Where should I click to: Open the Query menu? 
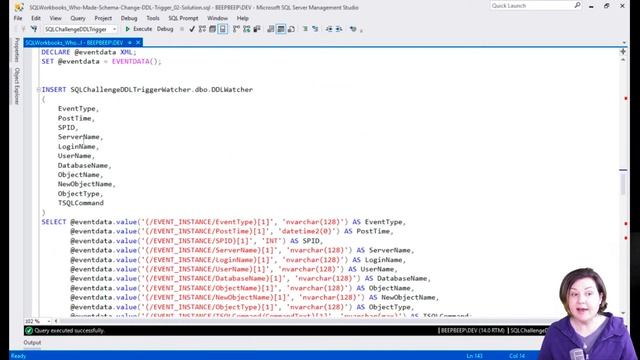click(x=78, y=18)
